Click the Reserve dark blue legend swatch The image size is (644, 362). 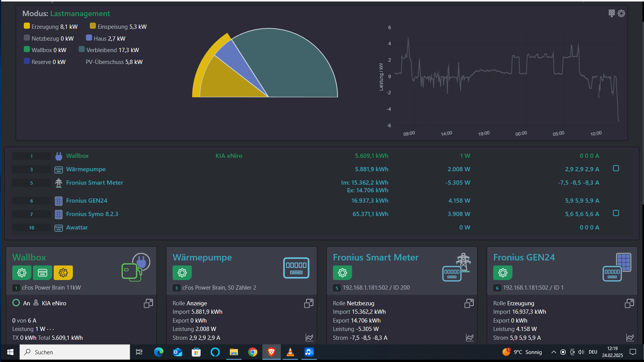coord(27,61)
